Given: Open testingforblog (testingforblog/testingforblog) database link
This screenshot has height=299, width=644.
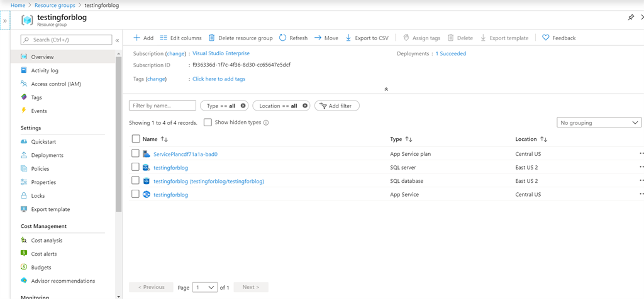Looking at the screenshot, I should (209, 181).
